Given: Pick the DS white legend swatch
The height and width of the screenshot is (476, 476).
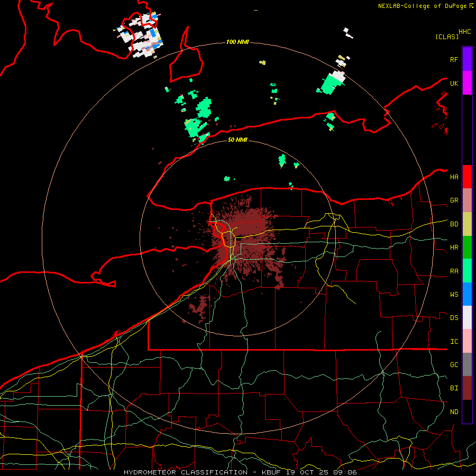Looking at the screenshot, I should [467, 317].
